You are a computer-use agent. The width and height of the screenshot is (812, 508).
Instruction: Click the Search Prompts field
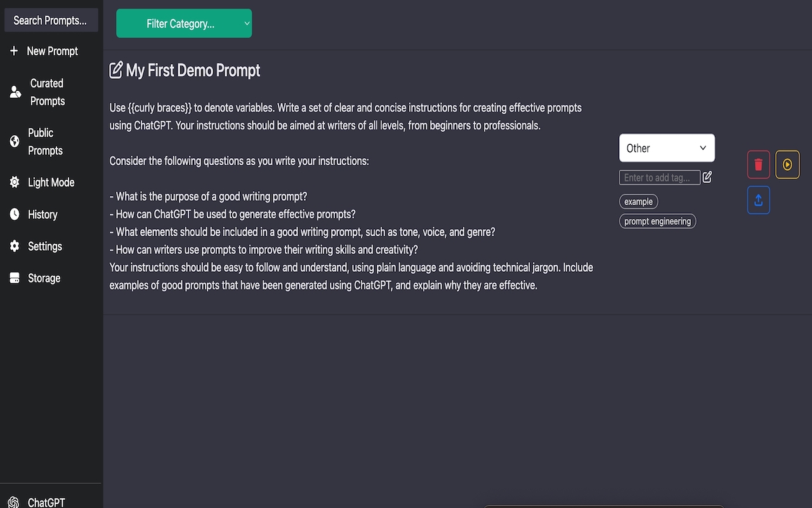tap(51, 20)
